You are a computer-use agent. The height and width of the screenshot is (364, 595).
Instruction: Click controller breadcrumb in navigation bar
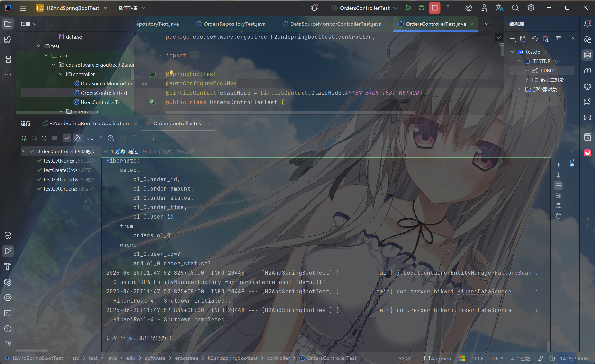(x=278, y=358)
